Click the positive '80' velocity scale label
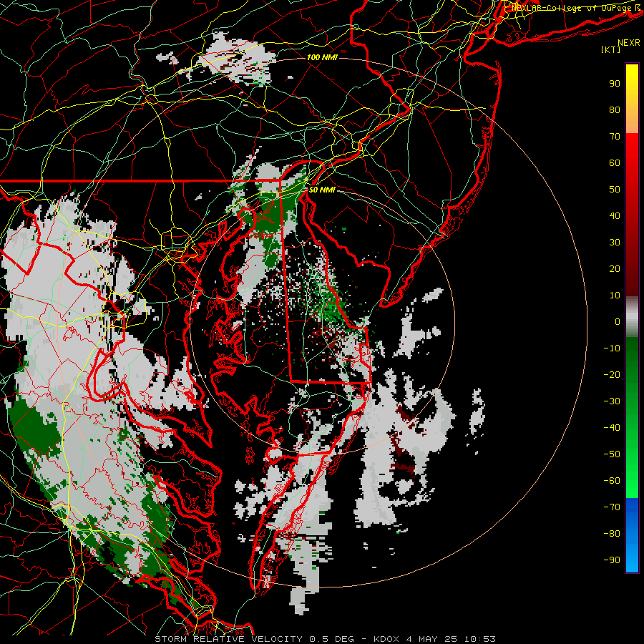 point(615,110)
